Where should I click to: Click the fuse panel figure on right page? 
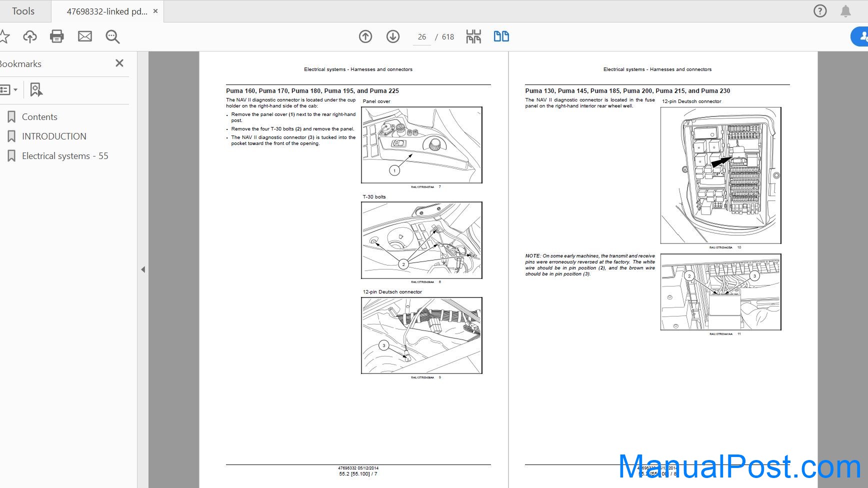[x=720, y=175]
